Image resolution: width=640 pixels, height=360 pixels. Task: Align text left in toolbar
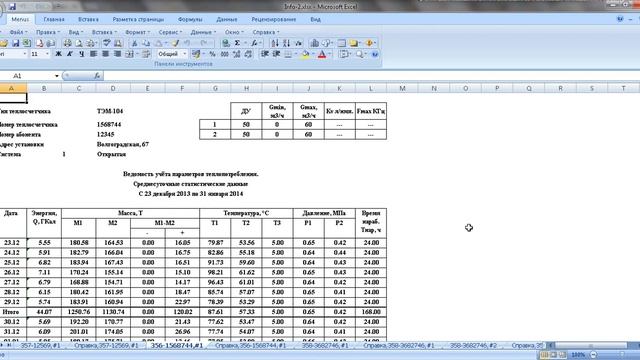(93, 54)
